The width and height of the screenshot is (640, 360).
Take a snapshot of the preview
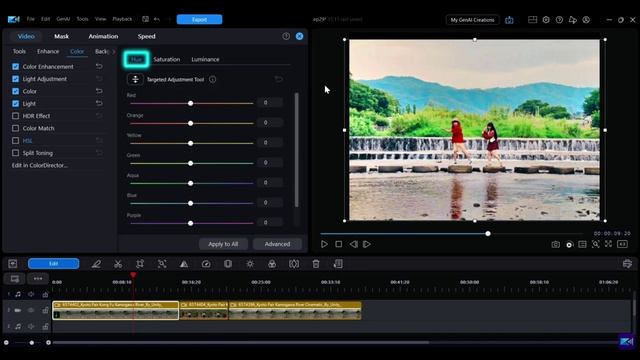pyautogui.click(x=556, y=244)
